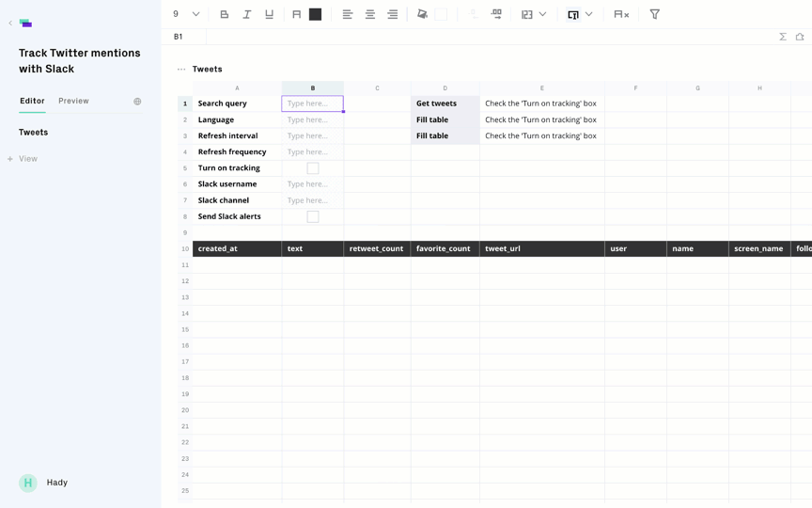The width and height of the screenshot is (812, 508).
Task: Decrease decimal places
Action: pyautogui.click(x=474, y=14)
